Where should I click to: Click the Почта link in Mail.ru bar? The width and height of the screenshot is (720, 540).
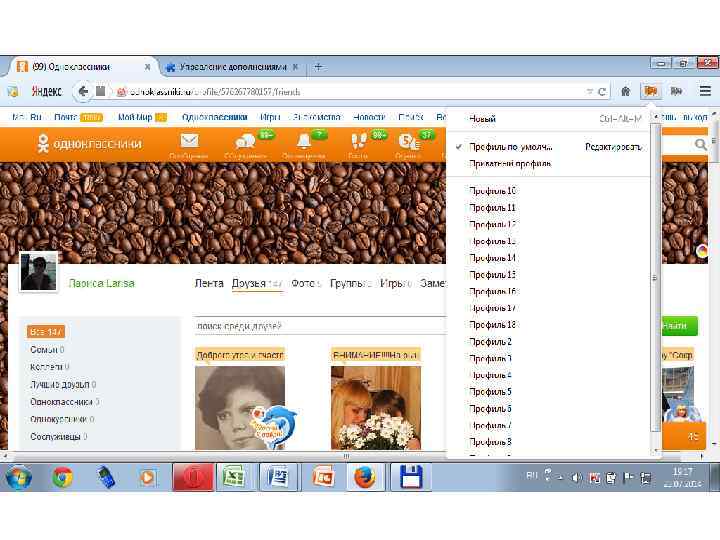pyautogui.click(x=66, y=117)
